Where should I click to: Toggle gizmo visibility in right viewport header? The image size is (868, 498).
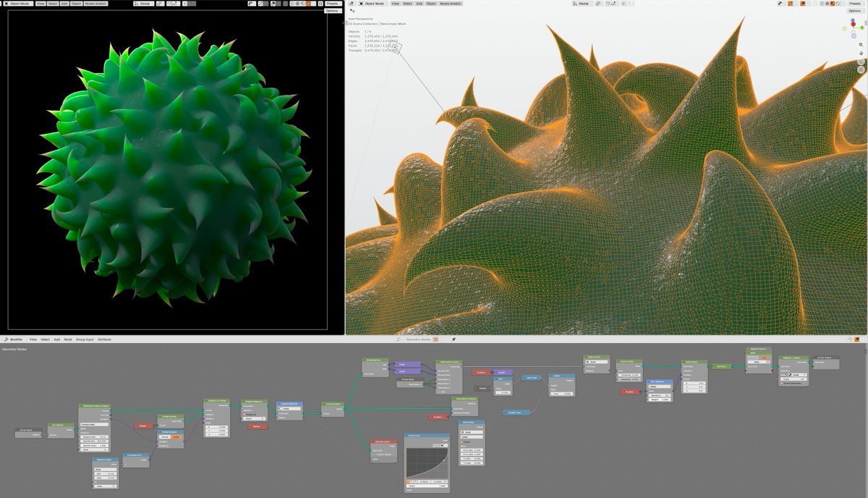[790, 4]
